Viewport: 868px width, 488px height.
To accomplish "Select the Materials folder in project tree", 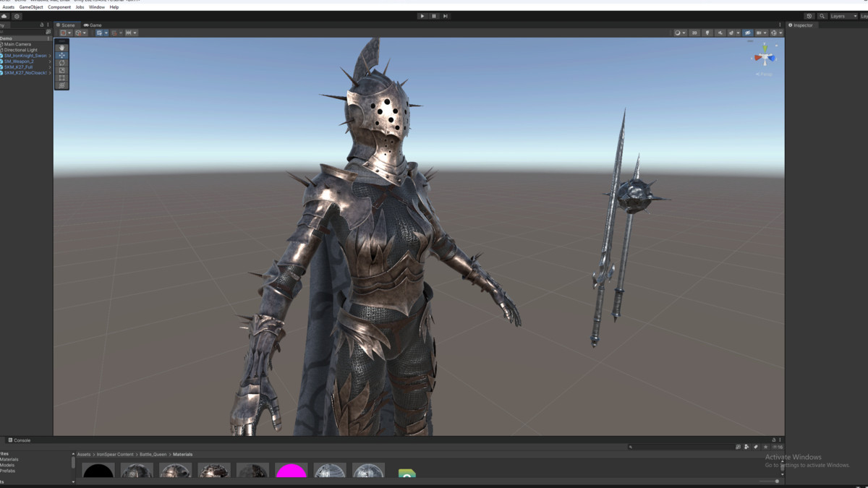I will coord(9,460).
